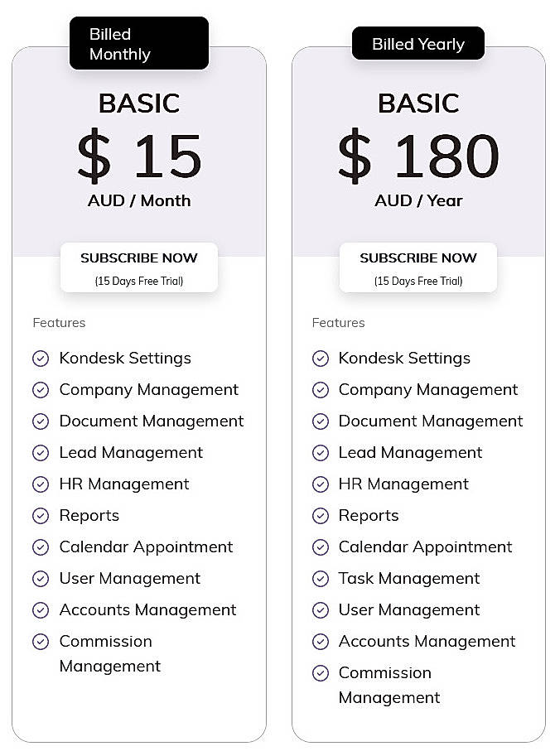Toggle the Billed Yearly option
Screen dimensions: 555x756
point(418,43)
